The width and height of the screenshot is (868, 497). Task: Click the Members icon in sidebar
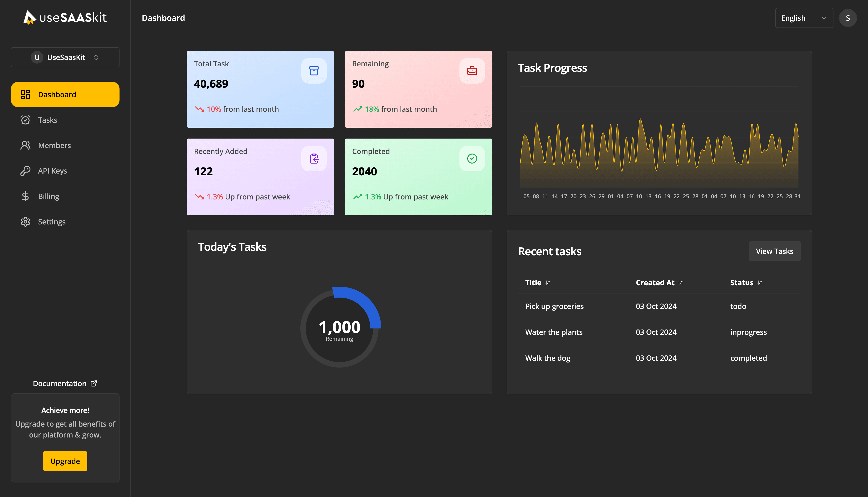click(x=25, y=145)
